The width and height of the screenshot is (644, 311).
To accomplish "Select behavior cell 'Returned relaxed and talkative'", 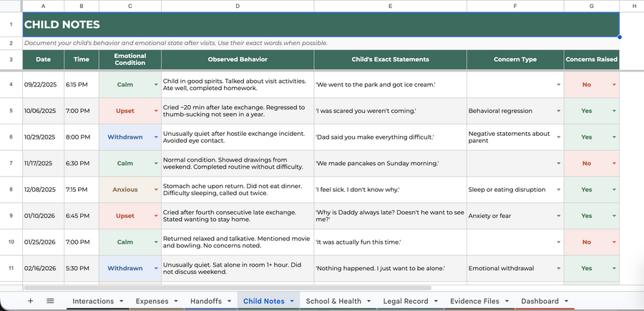I will (238, 242).
